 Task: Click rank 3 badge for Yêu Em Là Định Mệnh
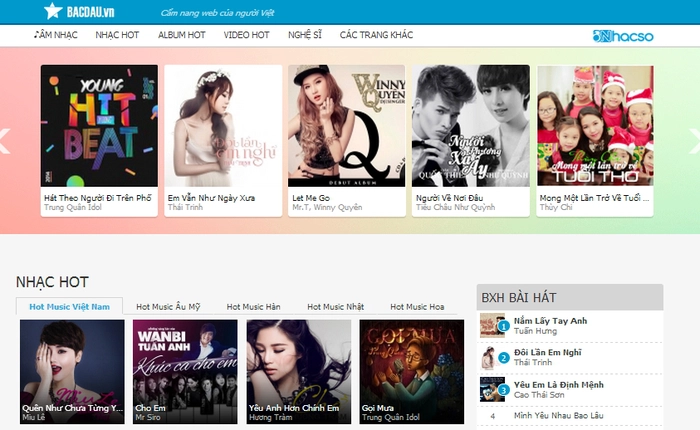coord(504,390)
